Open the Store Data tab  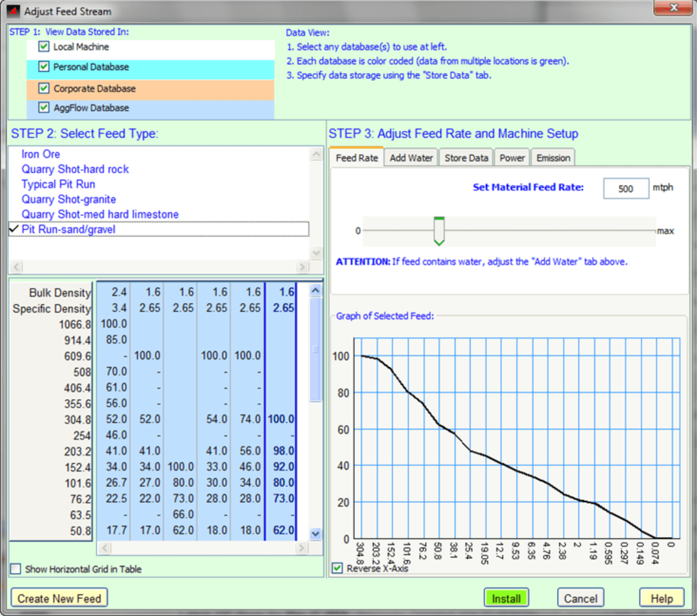pyautogui.click(x=466, y=158)
